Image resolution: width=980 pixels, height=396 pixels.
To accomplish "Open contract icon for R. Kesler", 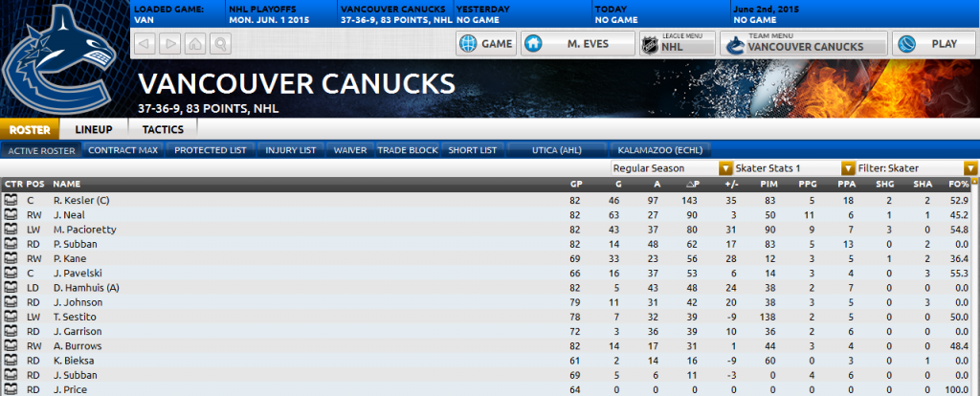I will pos(10,201).
